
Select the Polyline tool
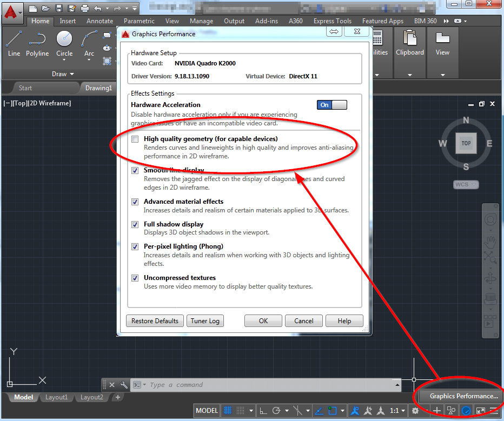point(37,43)
